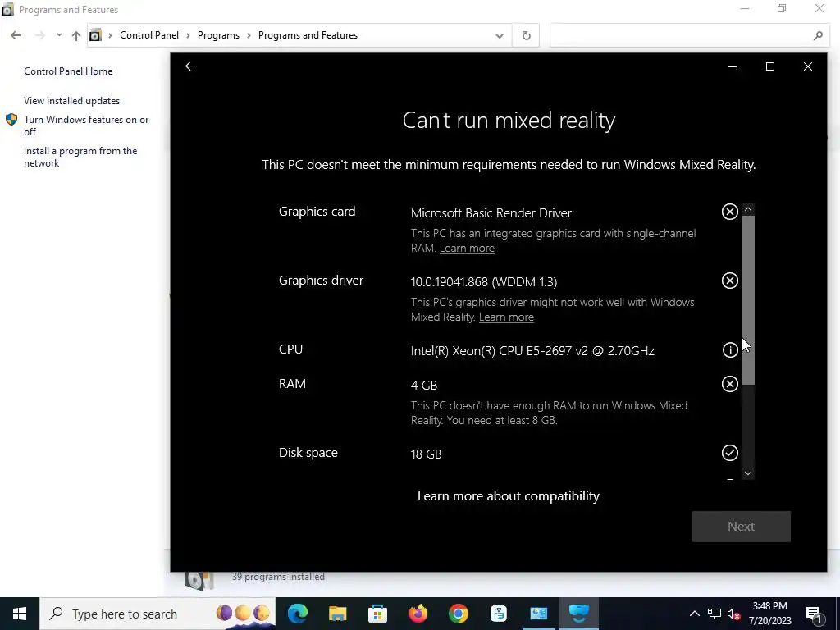Maximize the Mixed Reality window
This screenshot has height=630, width=840.
coord(769,66)
